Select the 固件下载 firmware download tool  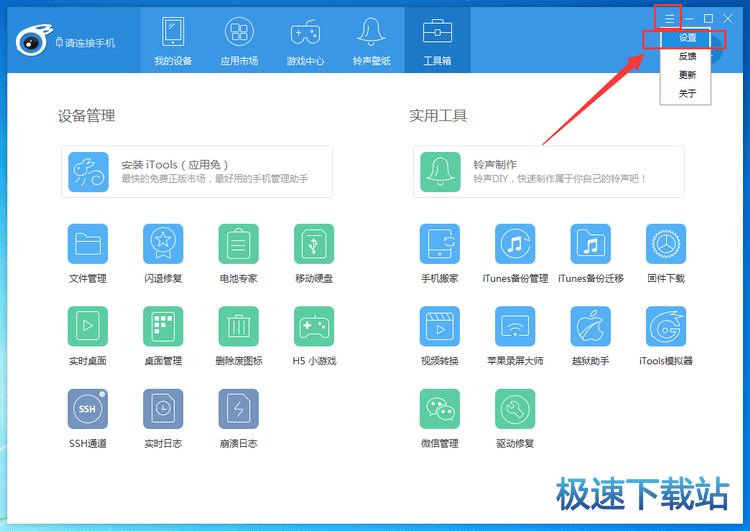[x=666, y=243]
